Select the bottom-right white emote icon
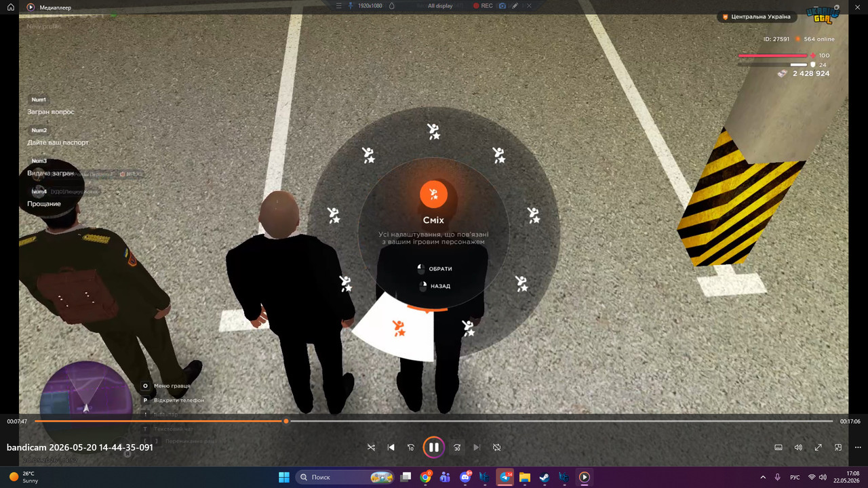Viewport: 868px width, 488px height. point(468,329)
